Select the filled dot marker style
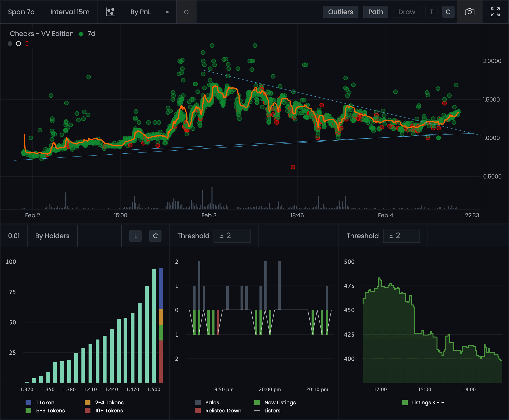Viewport: 509px width, 420px height. click(x=167, y=12)
